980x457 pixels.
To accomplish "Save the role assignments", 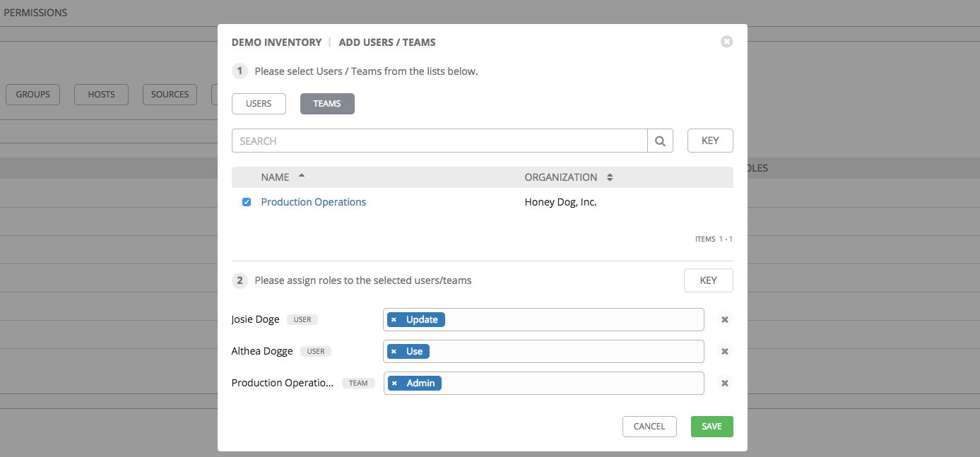I will (712, 427).
